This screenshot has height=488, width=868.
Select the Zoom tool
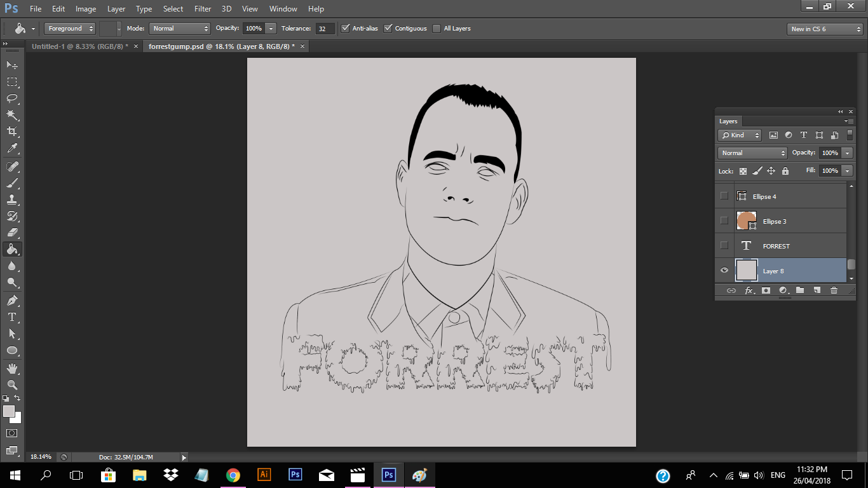coord(12,384)
